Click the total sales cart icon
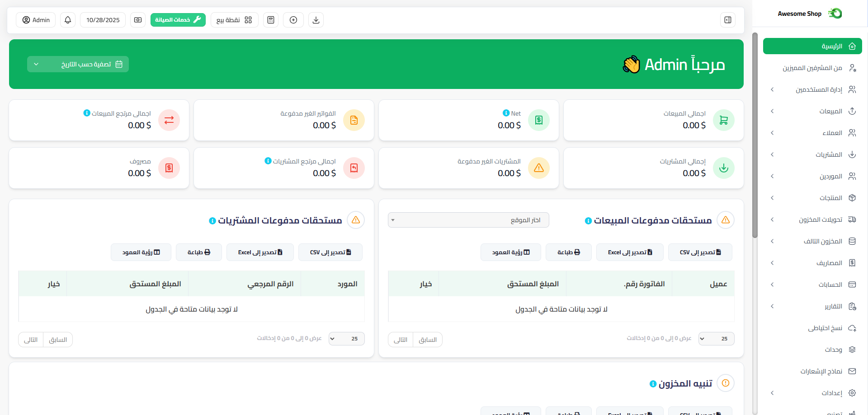Screen dimensions: 868x415 724,120
